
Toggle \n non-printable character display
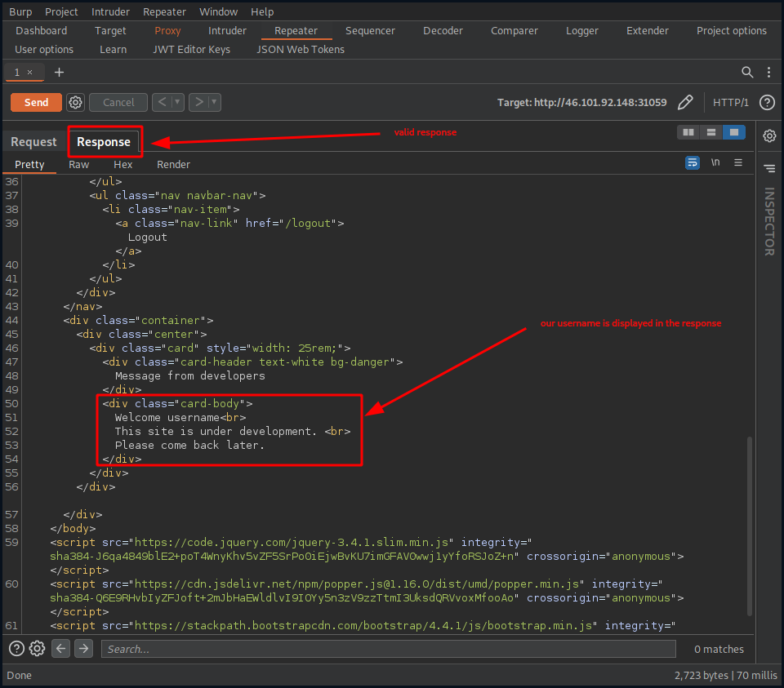715,162
